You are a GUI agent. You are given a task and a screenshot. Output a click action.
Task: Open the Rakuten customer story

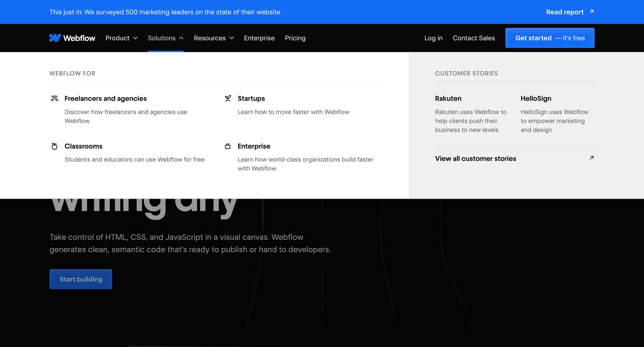[448, 98]
